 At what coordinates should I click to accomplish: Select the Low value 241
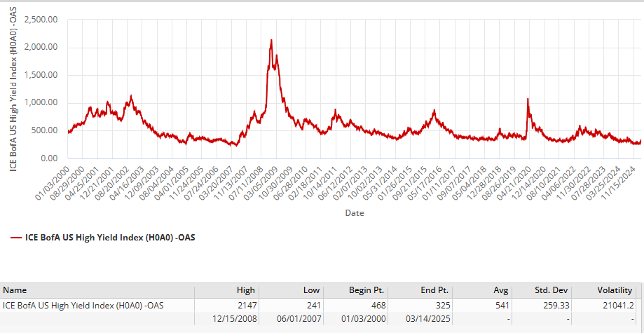pos(313,305)
